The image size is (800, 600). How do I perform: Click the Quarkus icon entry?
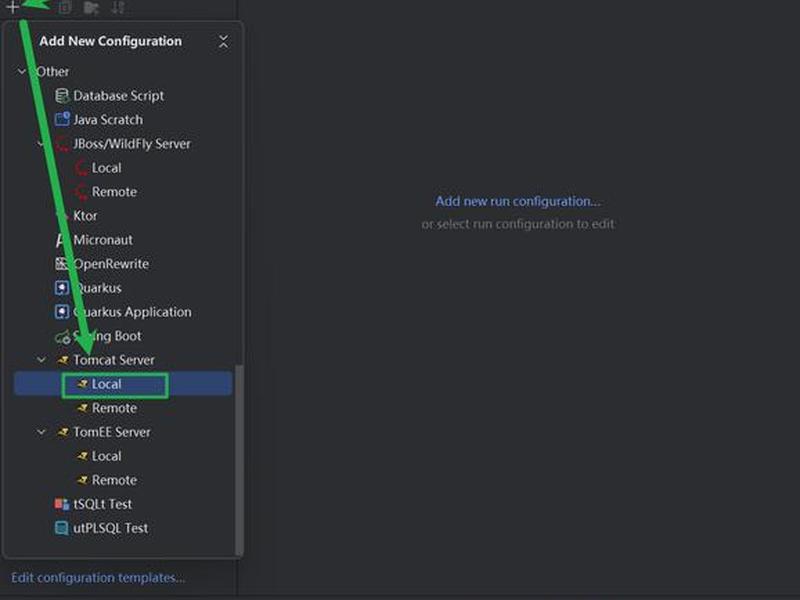[x=62, y=288]
